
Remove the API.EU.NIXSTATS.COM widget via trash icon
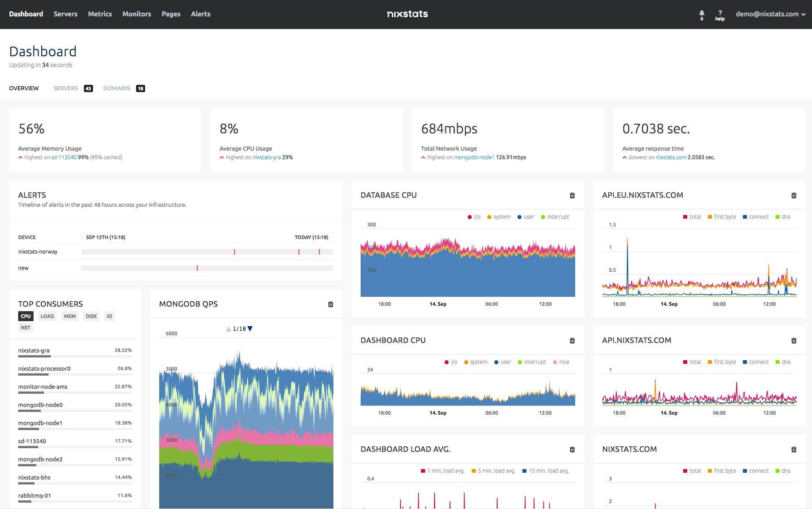[x=793, y=196]
